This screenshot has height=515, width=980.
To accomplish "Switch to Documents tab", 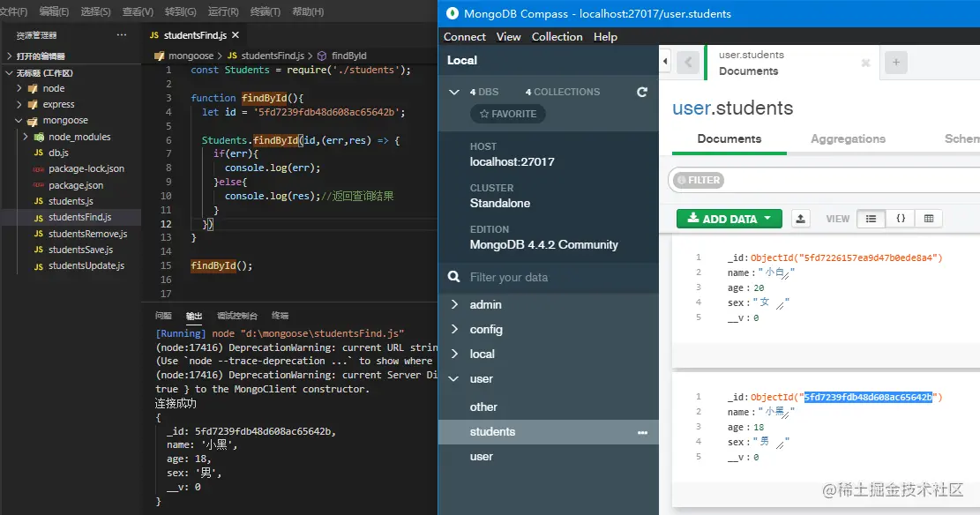I will (729, 138).
